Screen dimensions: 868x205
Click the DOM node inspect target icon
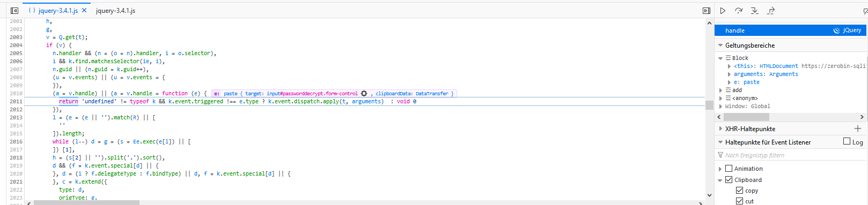pyautogui.click(x=364, y=94)
